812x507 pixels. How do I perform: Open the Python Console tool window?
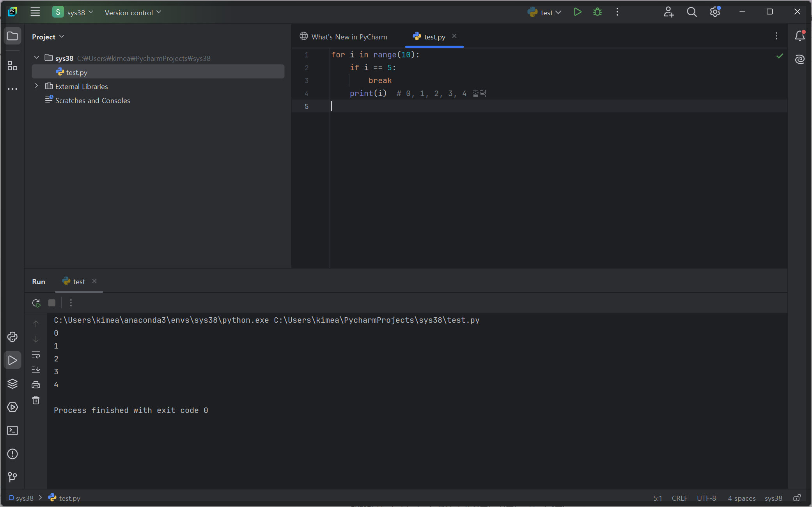[12, 337]
